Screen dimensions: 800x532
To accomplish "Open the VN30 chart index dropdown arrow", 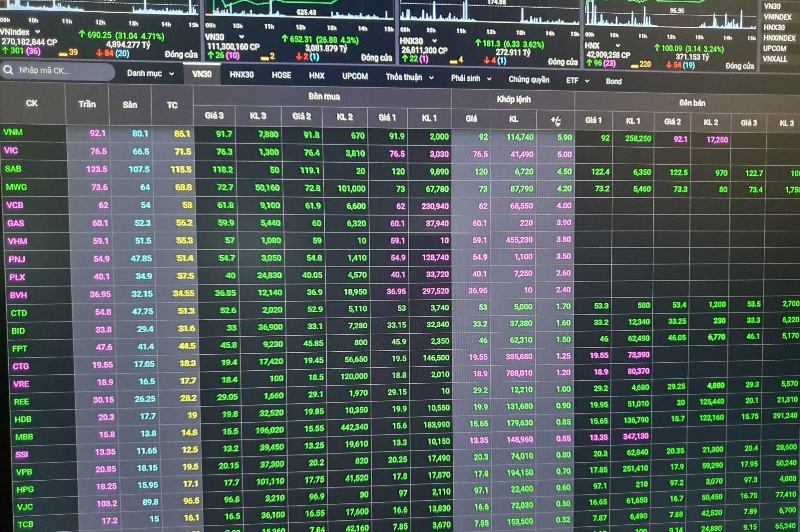I will 241,37.
